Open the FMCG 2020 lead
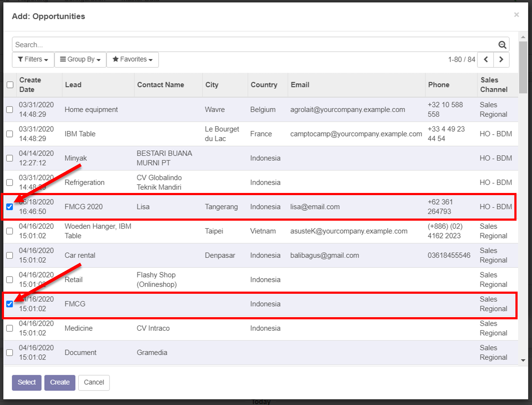 84,207
